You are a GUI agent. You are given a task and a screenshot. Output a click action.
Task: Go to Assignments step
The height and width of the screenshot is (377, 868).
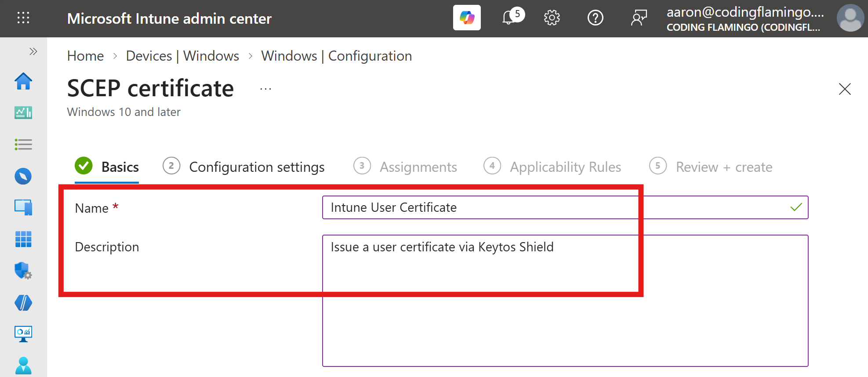coord(405,167)
